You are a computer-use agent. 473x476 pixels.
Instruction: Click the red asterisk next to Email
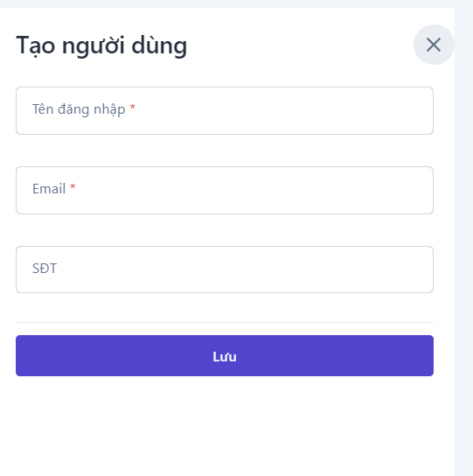pos(73,186)
